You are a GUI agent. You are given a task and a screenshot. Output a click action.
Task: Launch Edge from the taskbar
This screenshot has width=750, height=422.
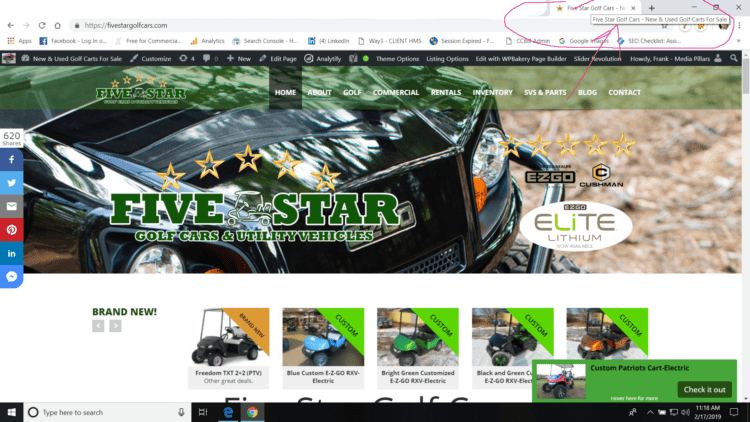(228, 412)
